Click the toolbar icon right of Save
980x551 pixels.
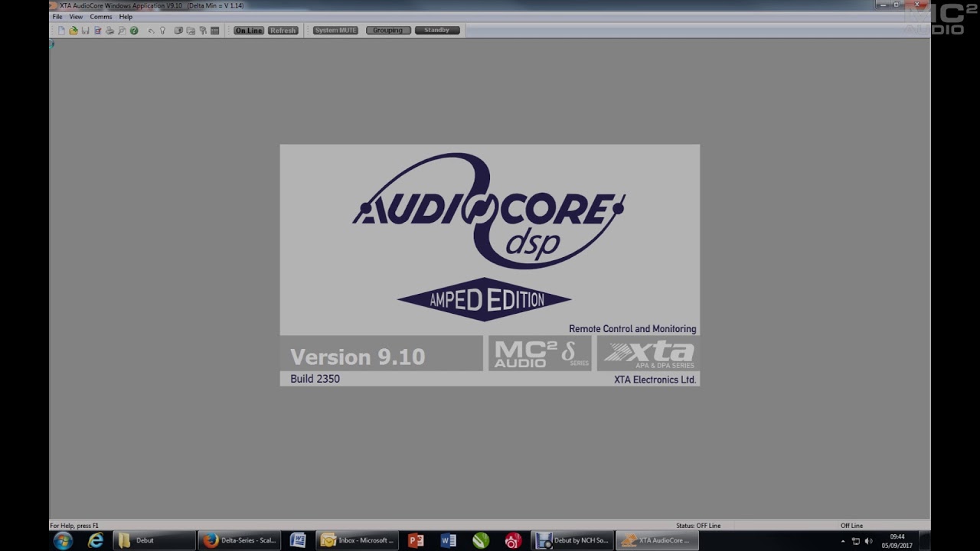[x=97, y=31]
